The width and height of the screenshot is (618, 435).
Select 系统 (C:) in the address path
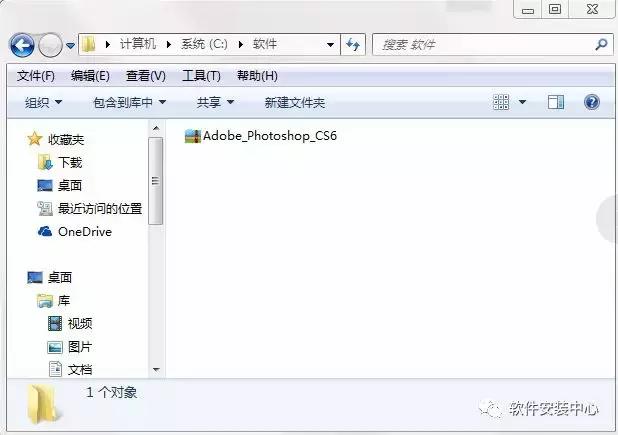tap(204, 44)
